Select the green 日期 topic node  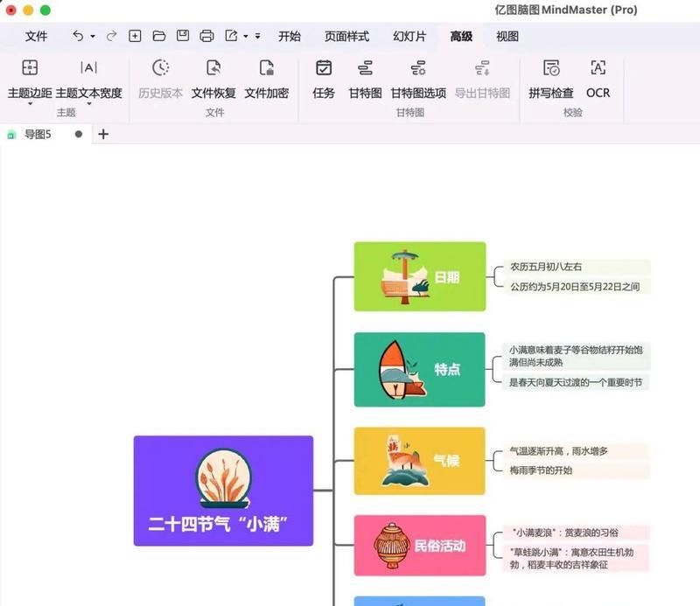[419, 276]
